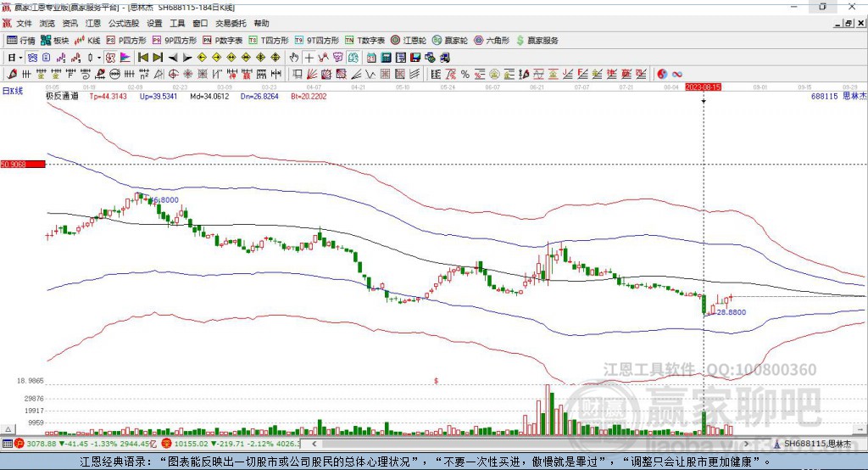Image resolution: width=868 pixels, height=470 pixels.
Task: Click the round compass target icon
Action: pos(173,75)
